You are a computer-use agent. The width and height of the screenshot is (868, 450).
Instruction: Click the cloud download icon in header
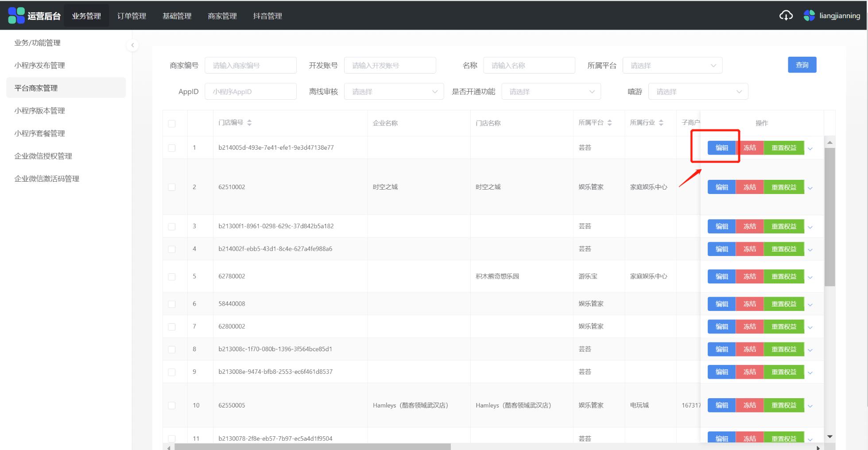click(x=786, y=16)
